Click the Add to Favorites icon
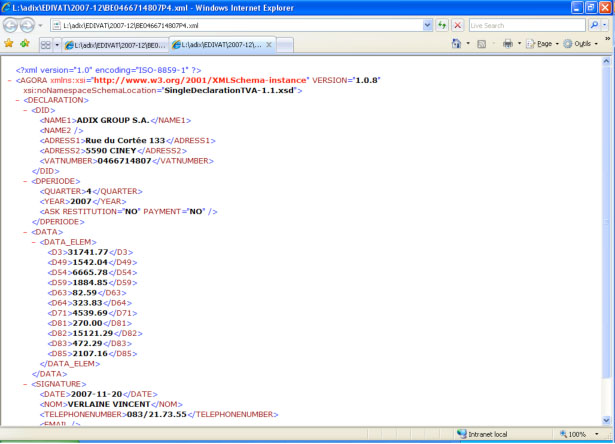This screenshot has width=615, height=444. (25, 43)
